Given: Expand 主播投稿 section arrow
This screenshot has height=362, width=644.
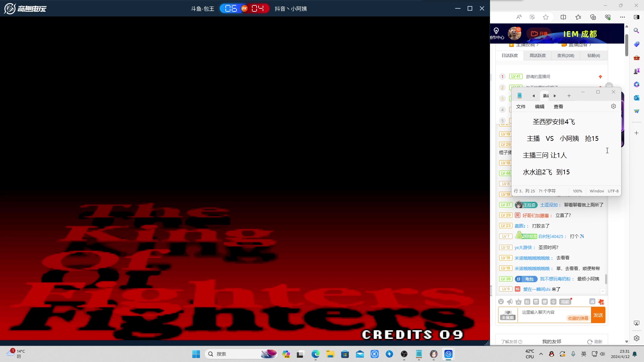Looking at the screenshot, I should (x=537, y=45).
